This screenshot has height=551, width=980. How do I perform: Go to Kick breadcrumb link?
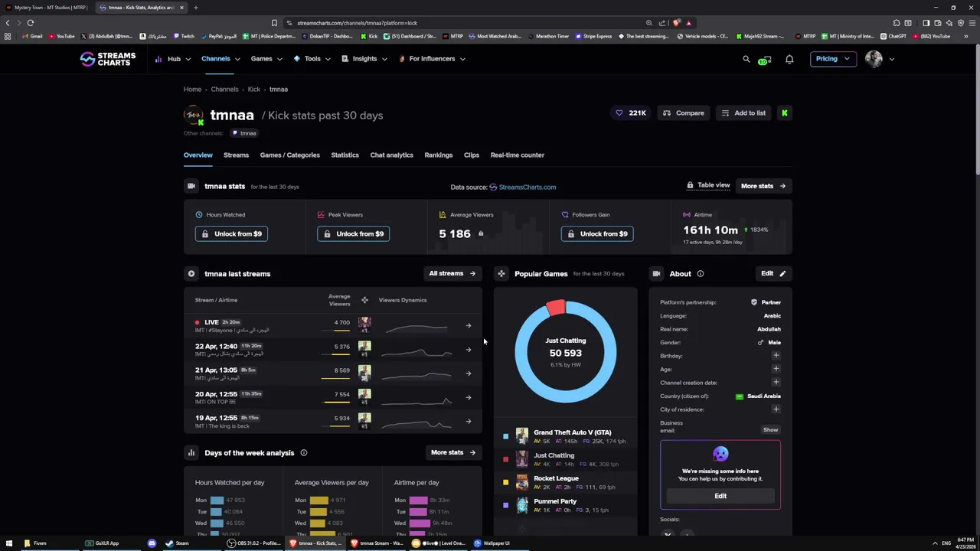point(253,90)
